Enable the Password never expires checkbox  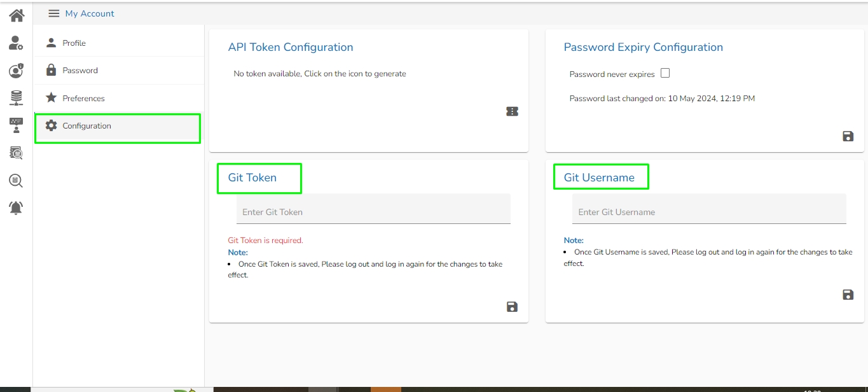coord(665,73)
